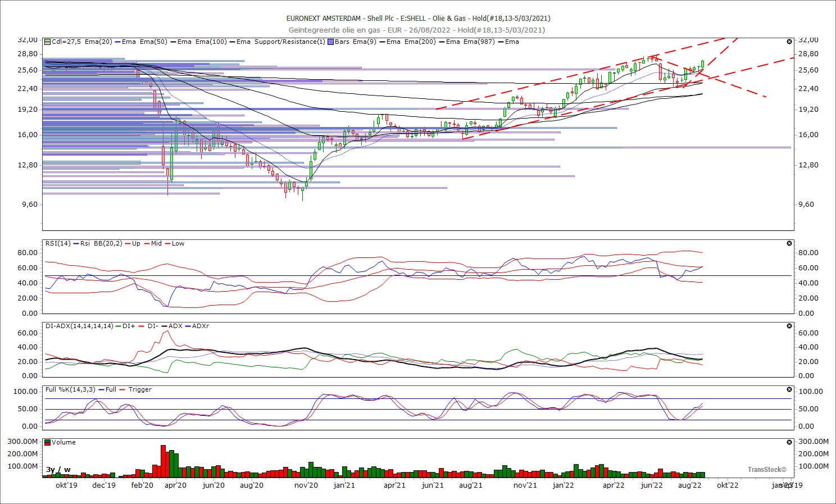This screenshot has width=836, height=504.
Task: Close the Full %K stochastic panel
Action: tap(789, 389)
